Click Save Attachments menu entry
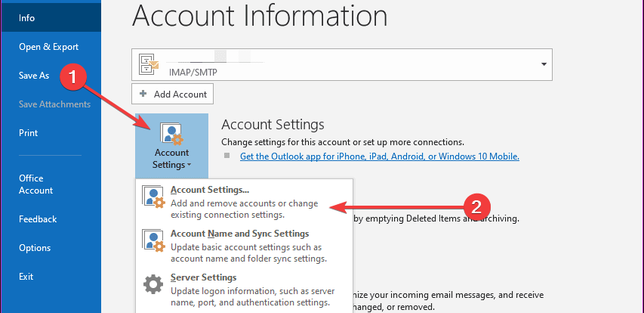 tap(54, 104)
